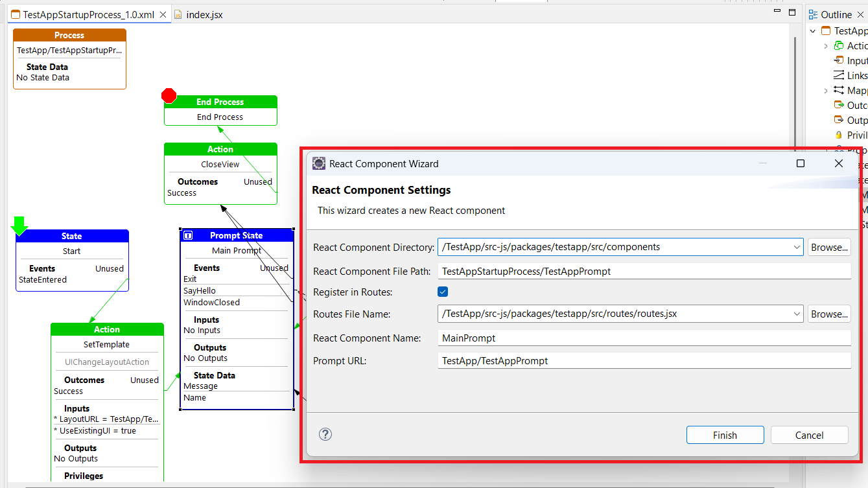Maximize the editor area

792,12
